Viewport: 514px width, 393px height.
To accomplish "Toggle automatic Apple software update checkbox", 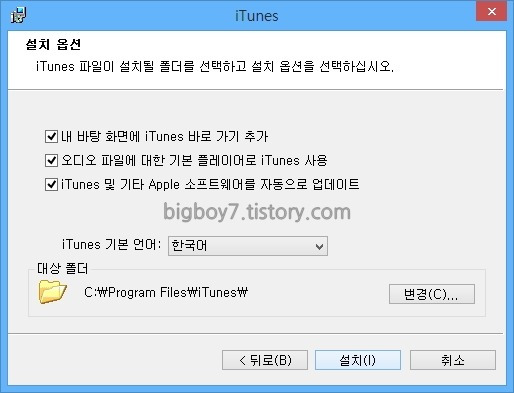I will point(51,184).
